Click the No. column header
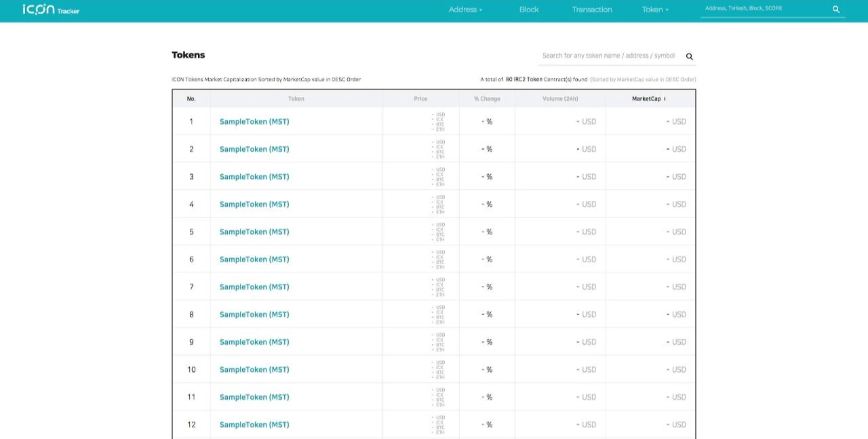This screenshot has height=439, width=868. click(x=191, y=99)
